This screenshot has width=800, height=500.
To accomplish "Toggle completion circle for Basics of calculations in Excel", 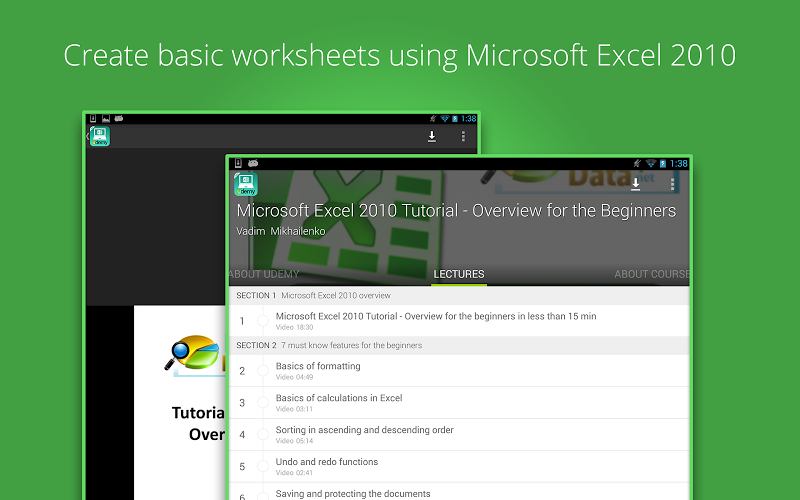I will [x=263, y=403].
